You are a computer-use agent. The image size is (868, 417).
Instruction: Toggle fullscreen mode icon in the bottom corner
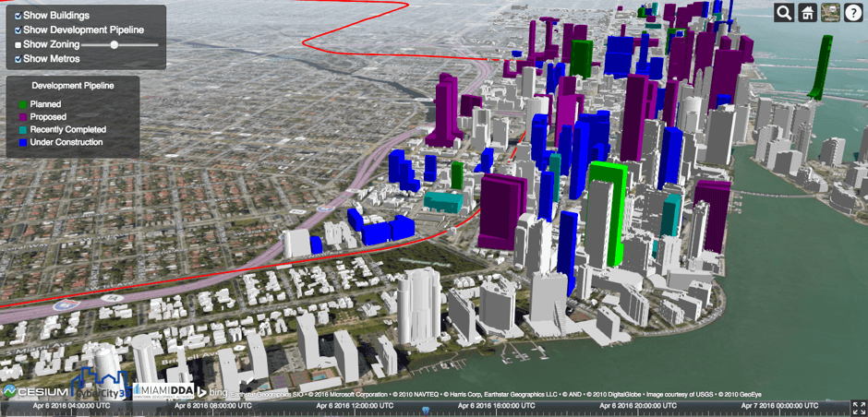(859, 406)
